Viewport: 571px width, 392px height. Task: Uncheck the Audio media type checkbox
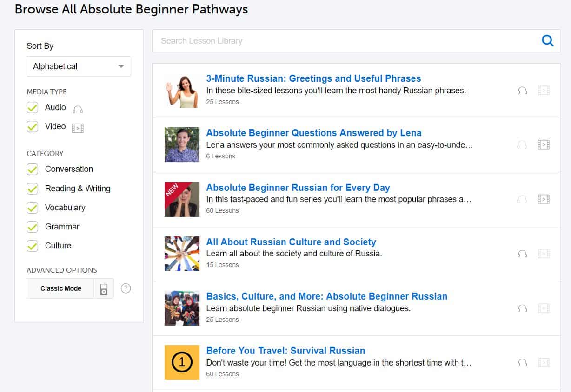32,108
